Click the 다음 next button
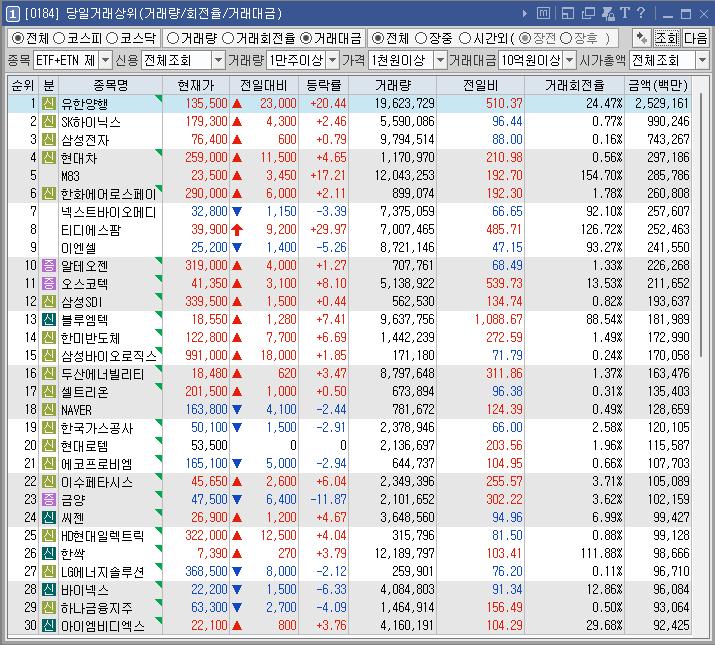 pos(696,38)
